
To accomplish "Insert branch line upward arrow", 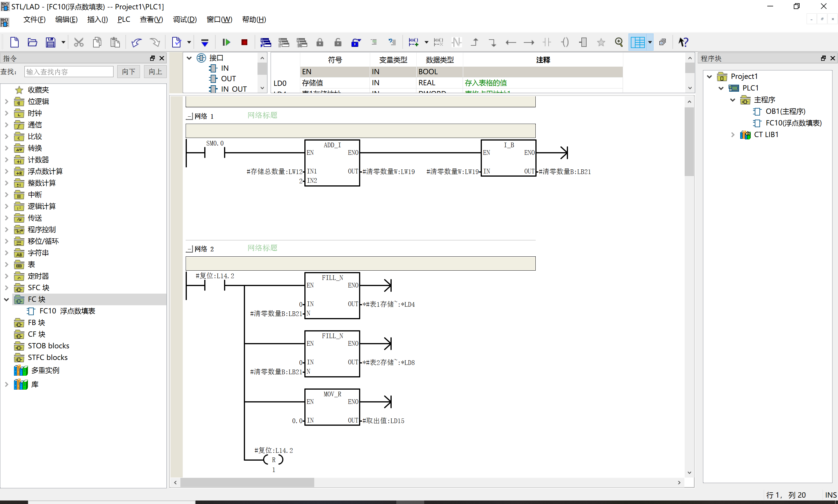I will click(475, 42).
